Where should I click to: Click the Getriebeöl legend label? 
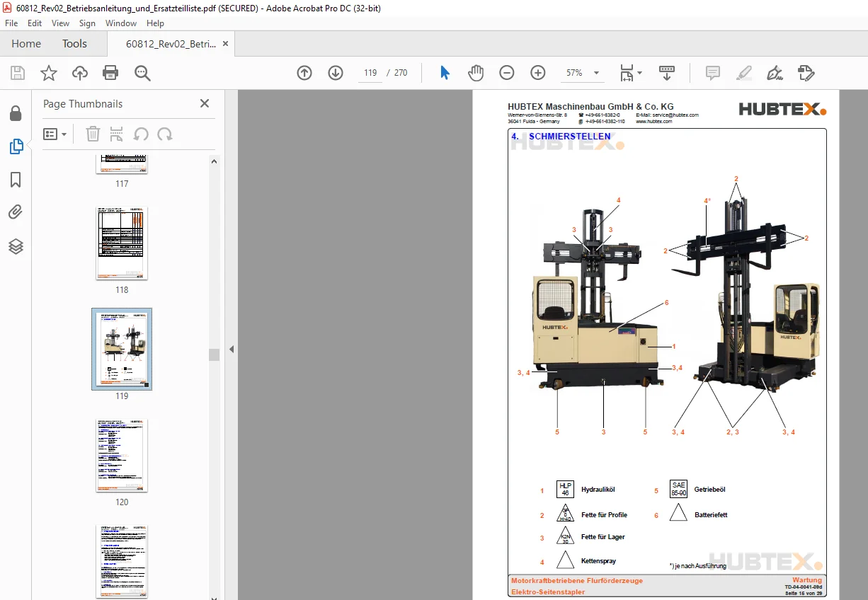coord(709,490)
